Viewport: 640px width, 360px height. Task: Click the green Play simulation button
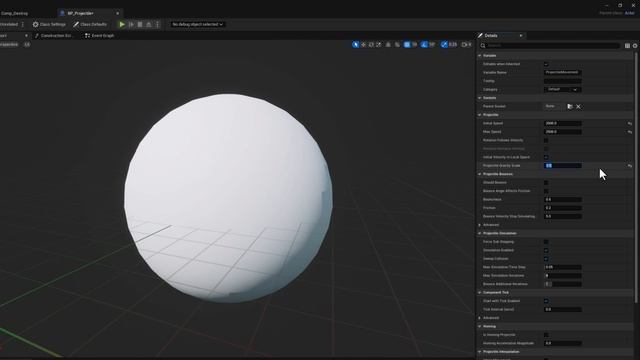pyautogui.click(x=122, y=24)
